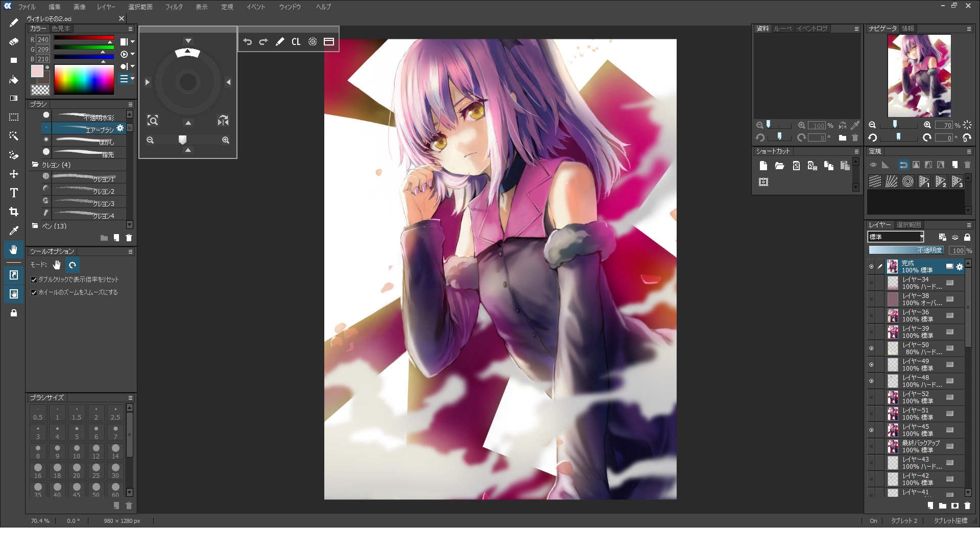Click Navigator rotate-left icon
980x552 pixels.
tap(872, 138)
